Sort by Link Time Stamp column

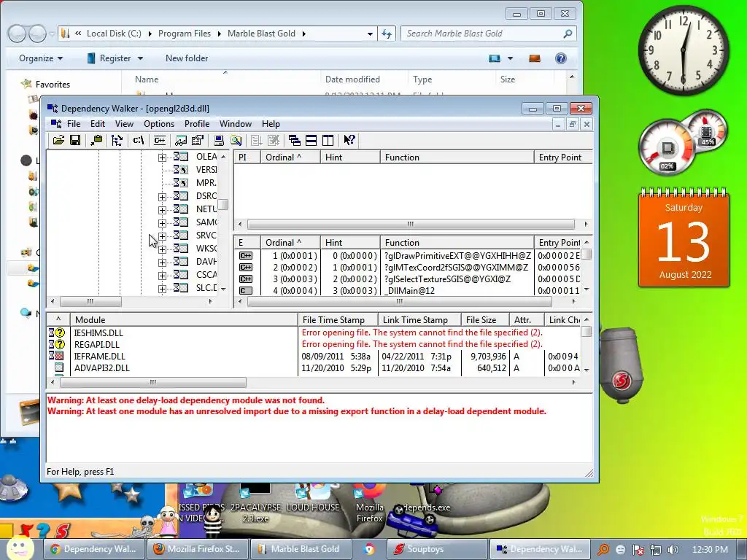click(419, 320)
